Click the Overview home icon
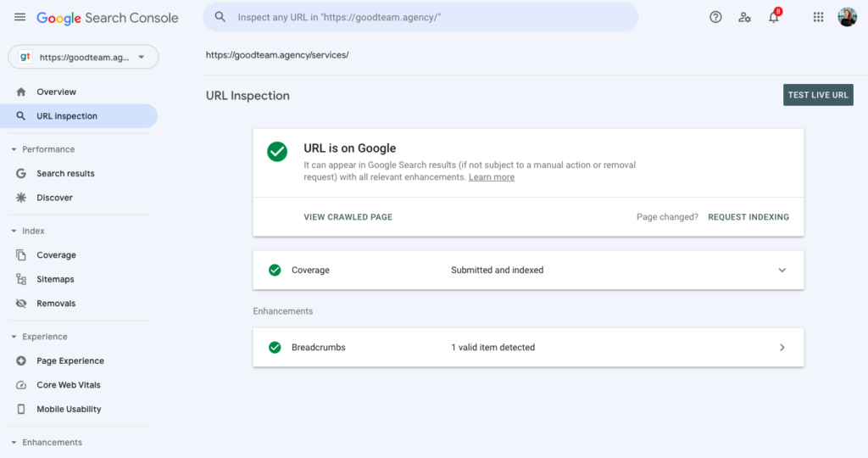This screenshot has width=868, height=458. (x=21, y=92)
